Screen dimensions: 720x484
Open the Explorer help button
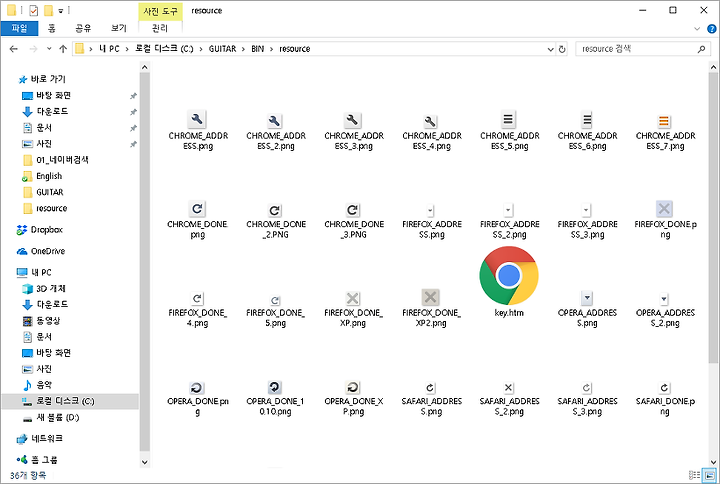pyautogui.click(x=711, y=29)
